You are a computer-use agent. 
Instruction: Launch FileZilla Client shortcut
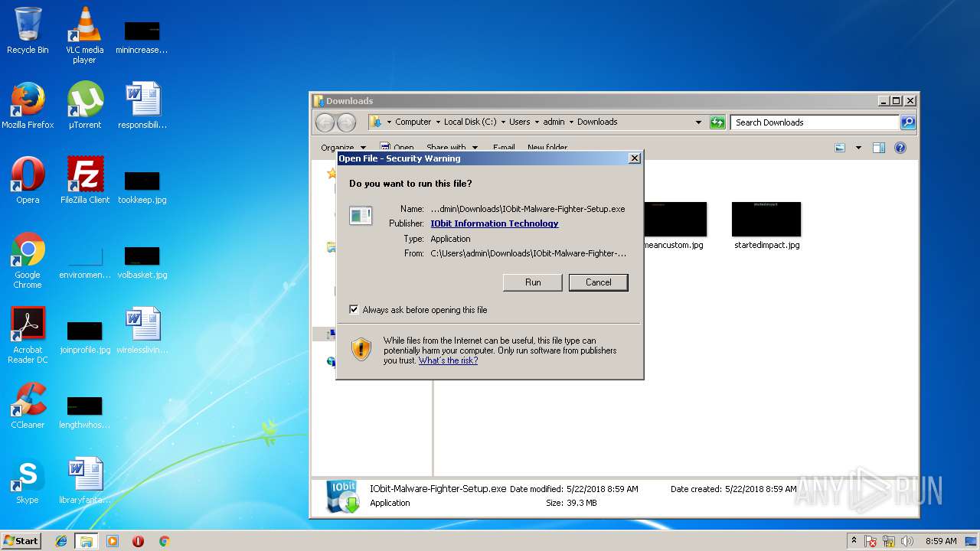84,181
